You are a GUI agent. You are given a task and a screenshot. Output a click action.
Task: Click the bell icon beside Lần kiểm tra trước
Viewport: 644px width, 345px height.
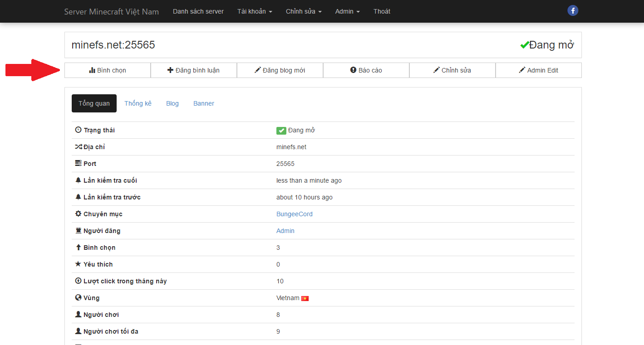pos(78,197)
